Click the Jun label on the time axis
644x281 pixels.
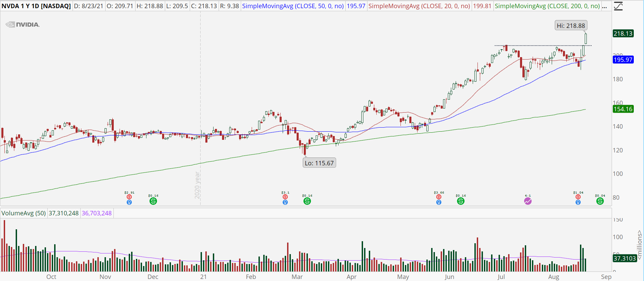(449, 277)
